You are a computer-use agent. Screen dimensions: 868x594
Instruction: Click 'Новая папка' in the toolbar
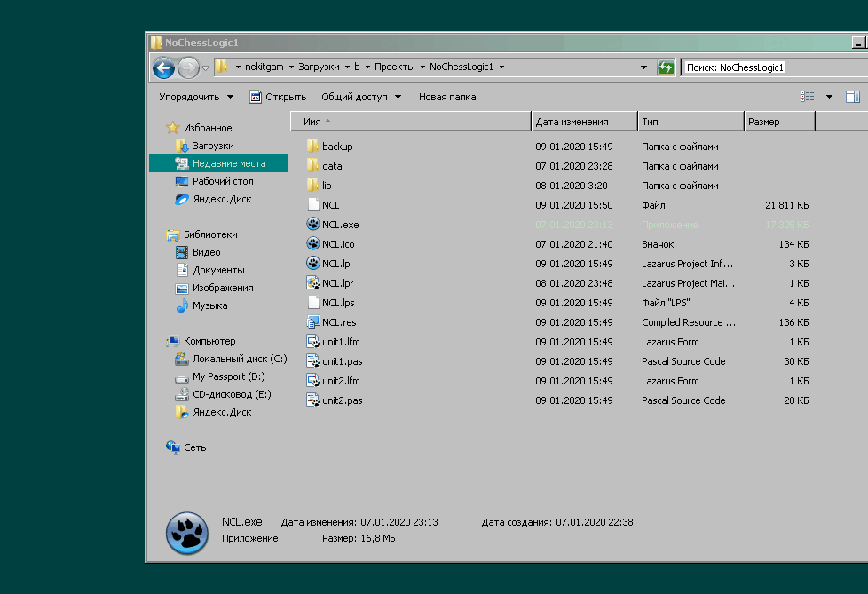447,97
